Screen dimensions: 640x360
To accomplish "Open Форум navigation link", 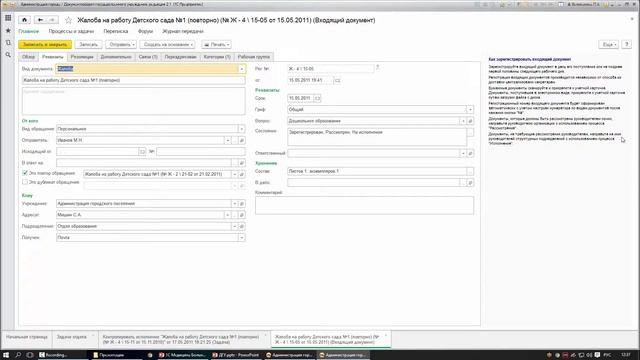I will [145, 31].
